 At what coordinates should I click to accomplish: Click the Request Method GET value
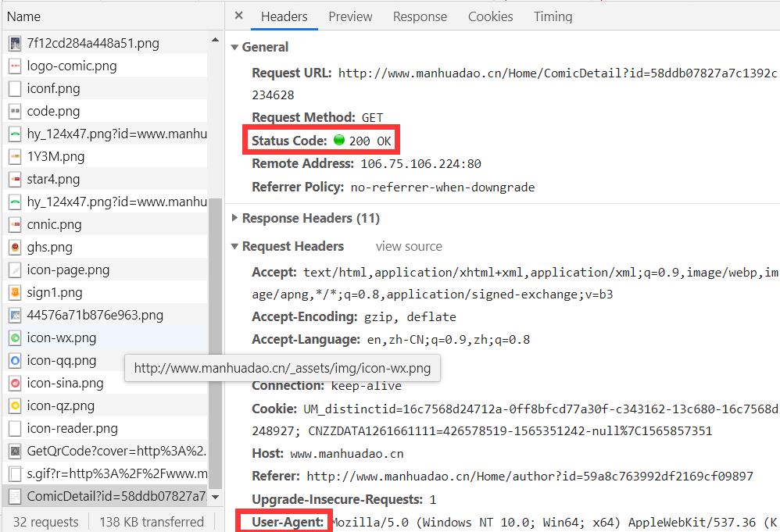pyautogui.click(x=372, y=118)
